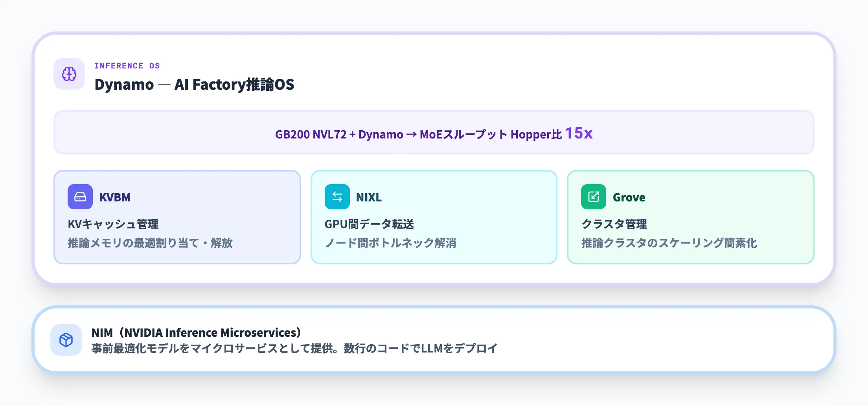This screenshot has width=868, height=406.
Task: Click the purple drive icon on the KVBM card
Action: pos(81,197)
